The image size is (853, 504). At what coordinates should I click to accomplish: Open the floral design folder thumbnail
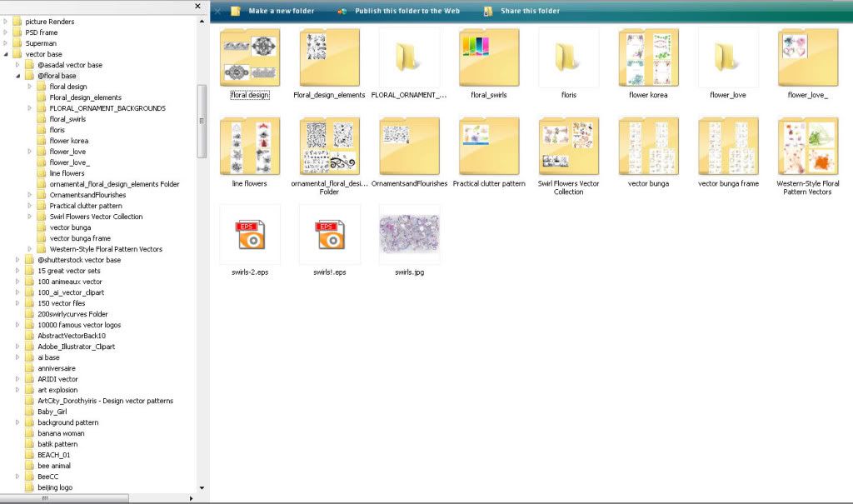coord(250,57)
